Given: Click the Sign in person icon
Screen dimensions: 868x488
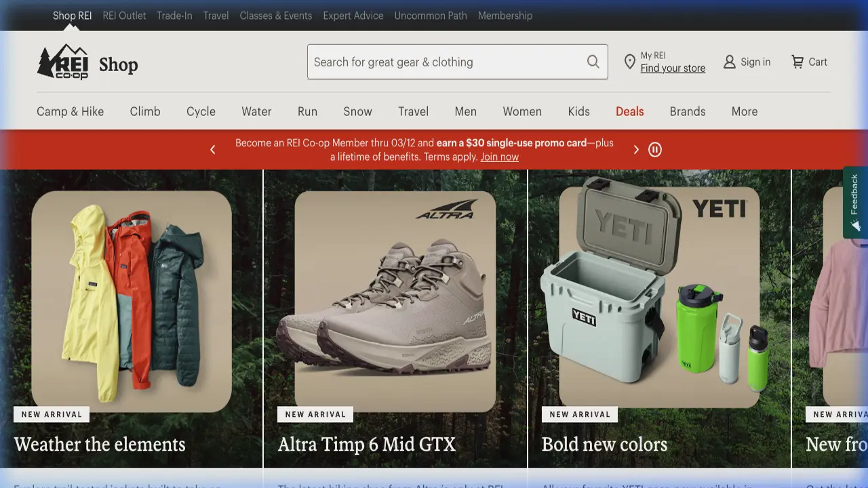Looking at the screenshot, I should [730, 62].
